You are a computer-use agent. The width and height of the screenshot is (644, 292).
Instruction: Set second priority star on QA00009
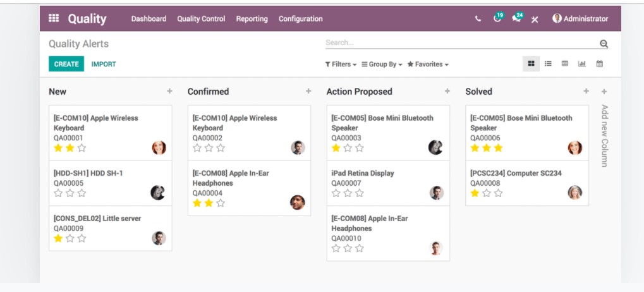(x=70, y=238)
